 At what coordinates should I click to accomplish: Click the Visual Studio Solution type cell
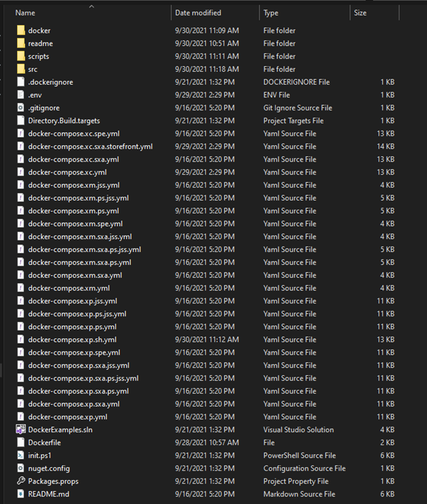(x=298, y=429)
